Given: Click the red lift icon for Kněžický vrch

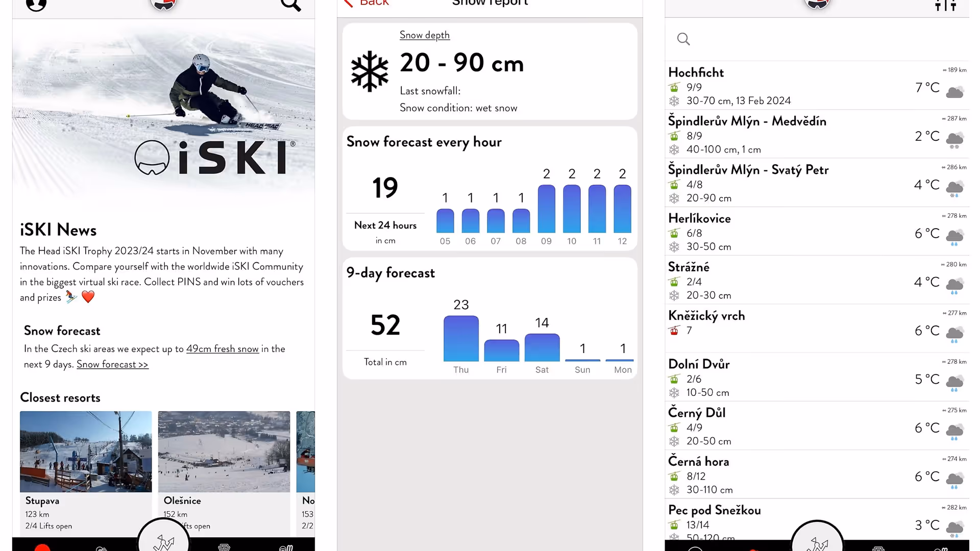Looking at the screenshot, I should pyautogui.click(x=674, y=331).
